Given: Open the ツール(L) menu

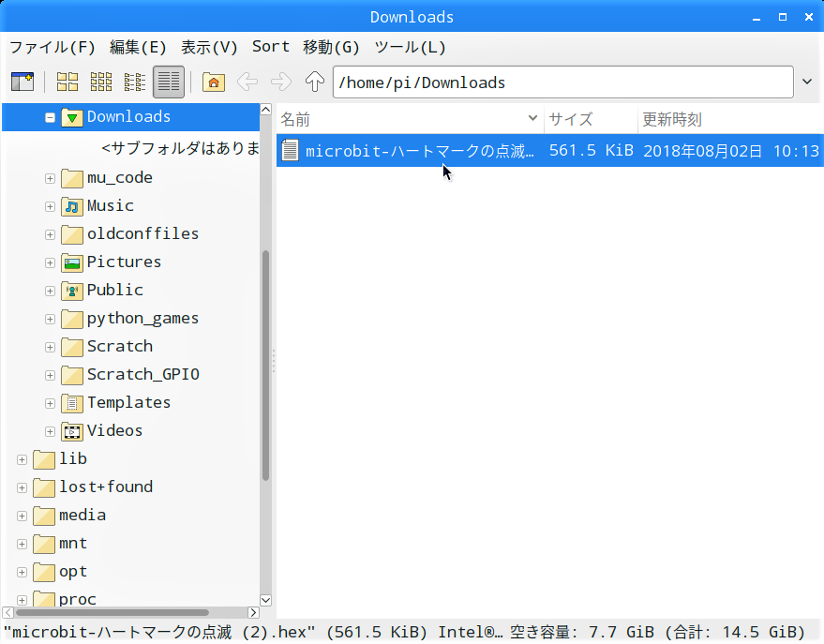Looking at the screenshot, I should [x=410, y=47].
